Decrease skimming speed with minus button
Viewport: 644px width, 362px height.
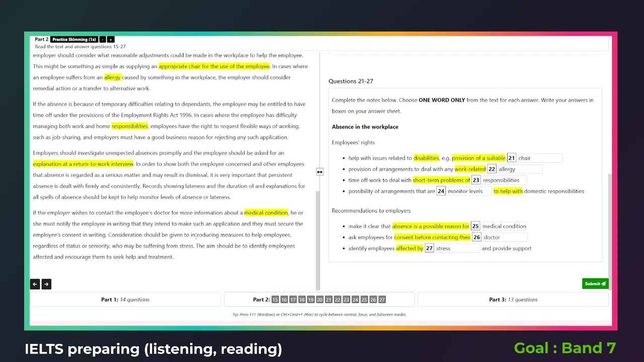pyautogui.click(x=103, y=39)
